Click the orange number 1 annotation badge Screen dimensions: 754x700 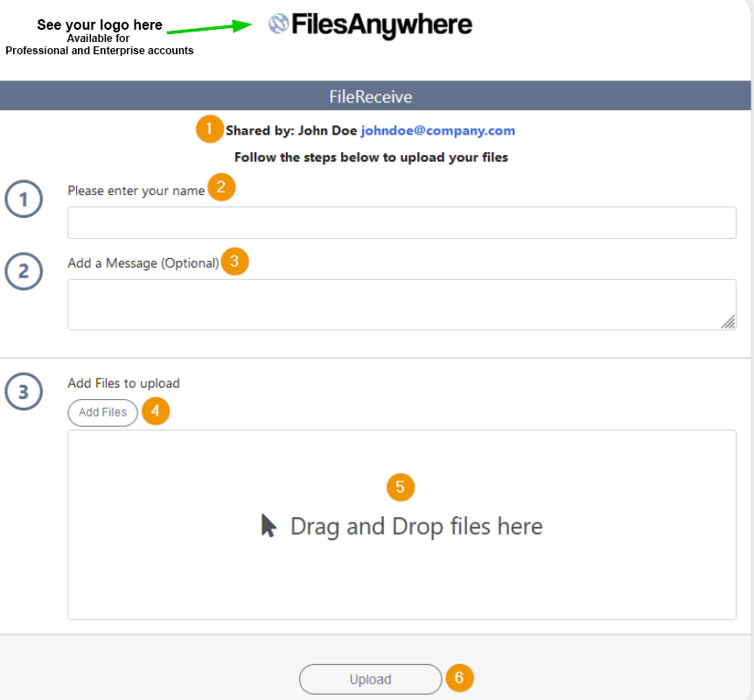point(210,129)
